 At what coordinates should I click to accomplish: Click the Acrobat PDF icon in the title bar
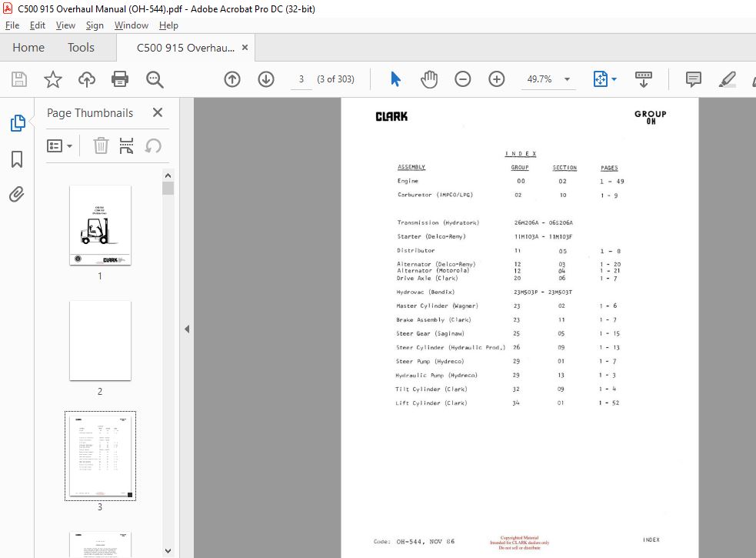pyautogui.click(x=7, y=8)
